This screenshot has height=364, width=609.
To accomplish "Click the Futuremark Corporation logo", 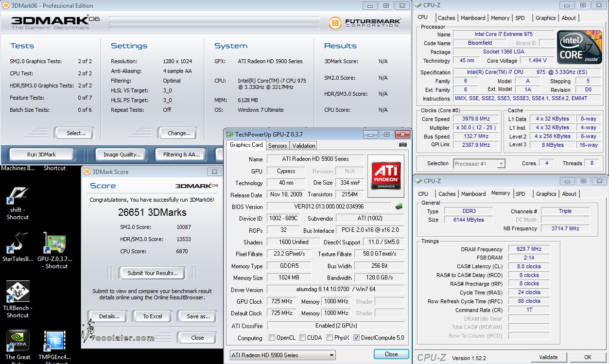I will [365, 23].
